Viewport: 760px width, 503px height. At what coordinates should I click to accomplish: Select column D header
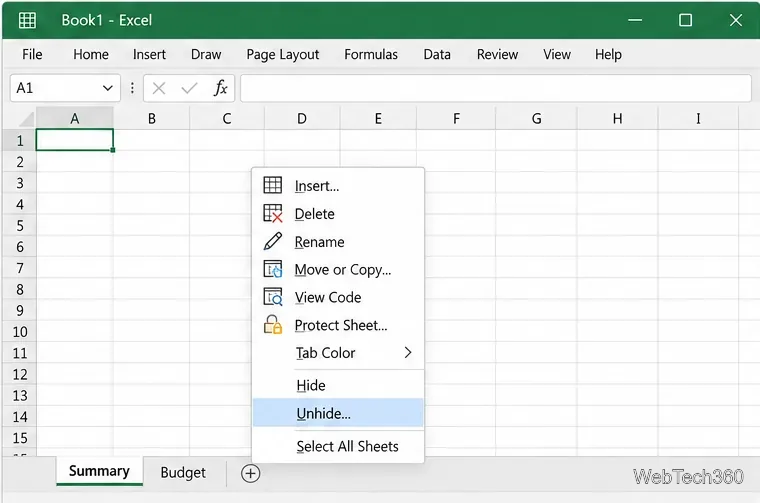click(302, 119)
